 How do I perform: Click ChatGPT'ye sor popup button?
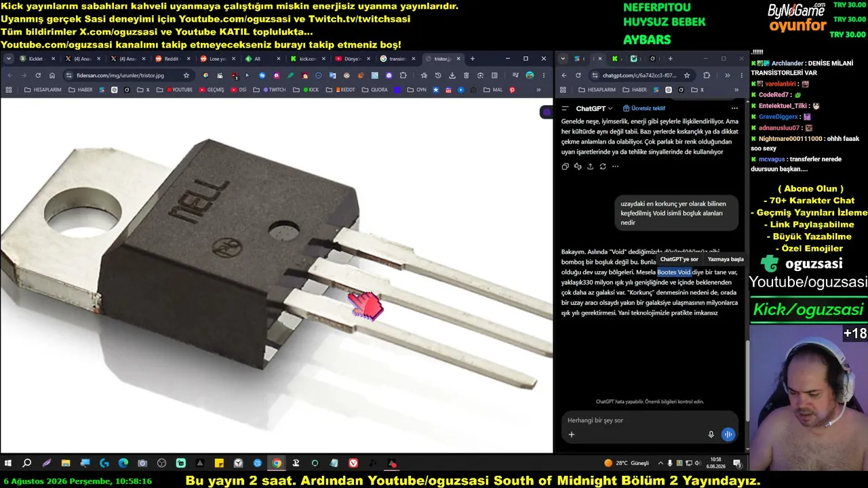[679, 259]
